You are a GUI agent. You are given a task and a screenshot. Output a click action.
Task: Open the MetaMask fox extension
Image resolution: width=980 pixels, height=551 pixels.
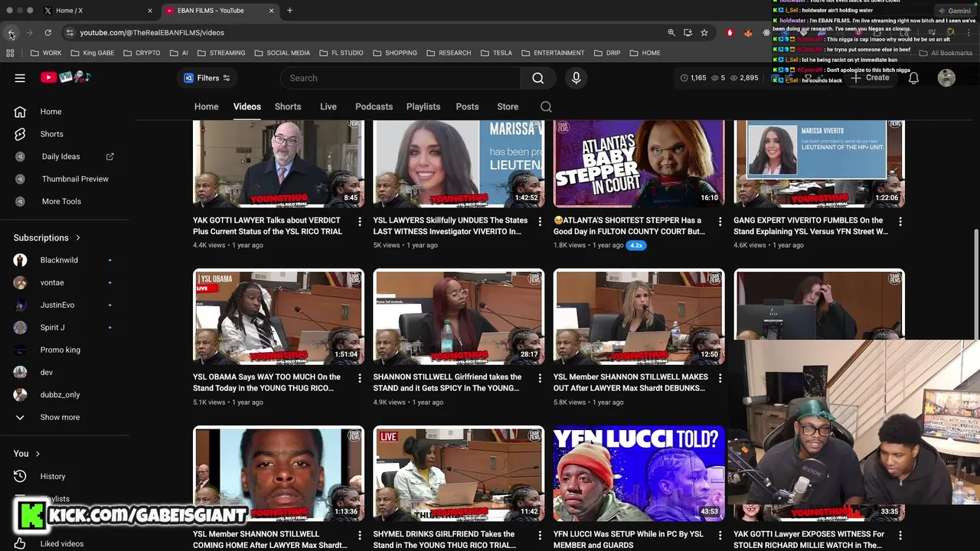coord(748,33)
